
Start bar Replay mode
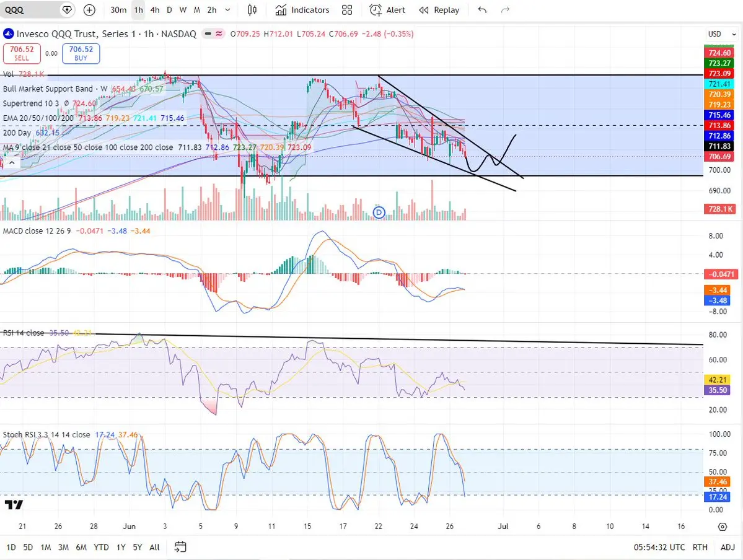click(x=439, y=10)
